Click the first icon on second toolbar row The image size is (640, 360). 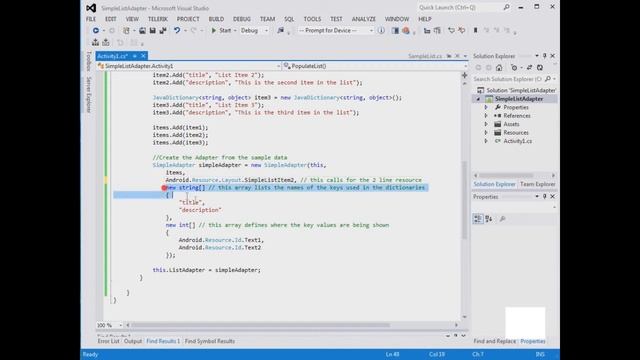click(x=96, y=42)
